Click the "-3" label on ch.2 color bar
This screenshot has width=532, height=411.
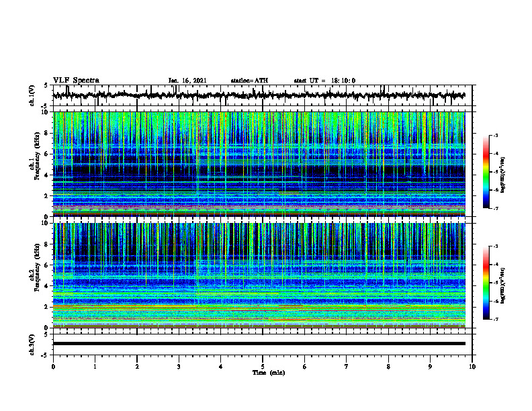[495, 246]
